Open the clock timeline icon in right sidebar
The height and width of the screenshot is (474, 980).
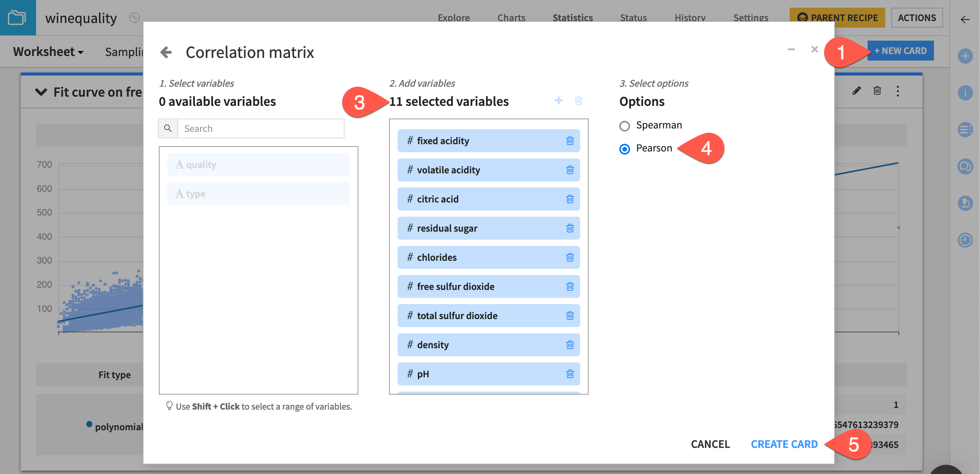pos(965,240)
